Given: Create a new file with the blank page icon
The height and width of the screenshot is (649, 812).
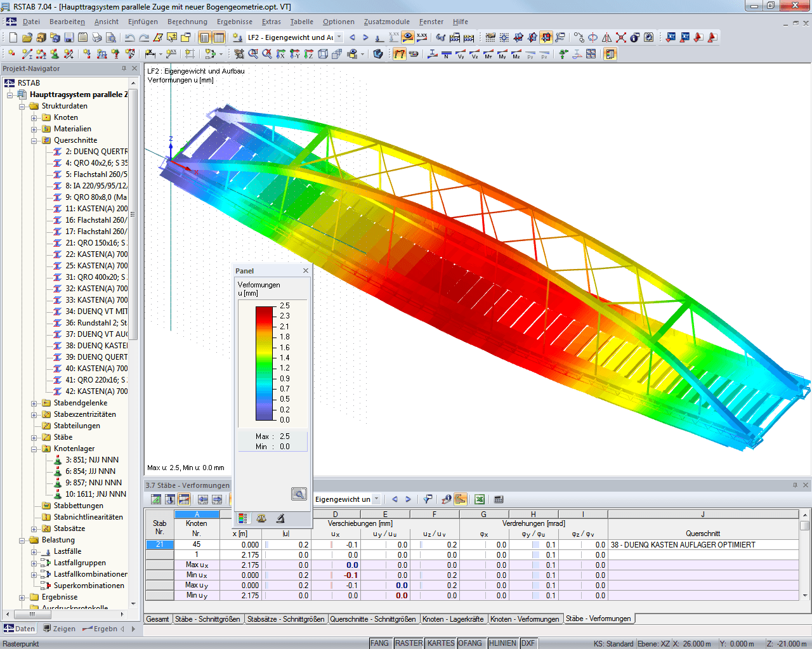Looking at the screenshot, I should (13, 37).
